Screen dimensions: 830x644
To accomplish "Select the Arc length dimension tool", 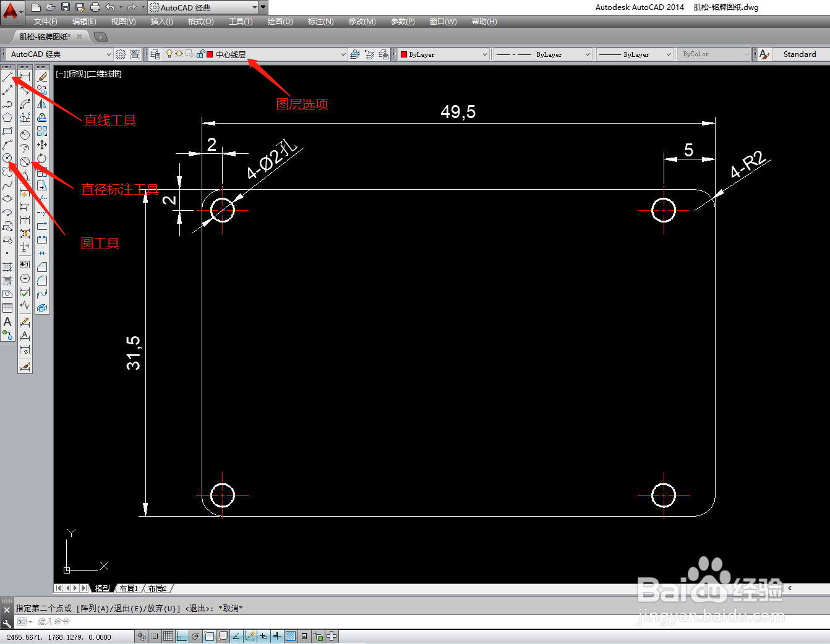I will point(25,104).
